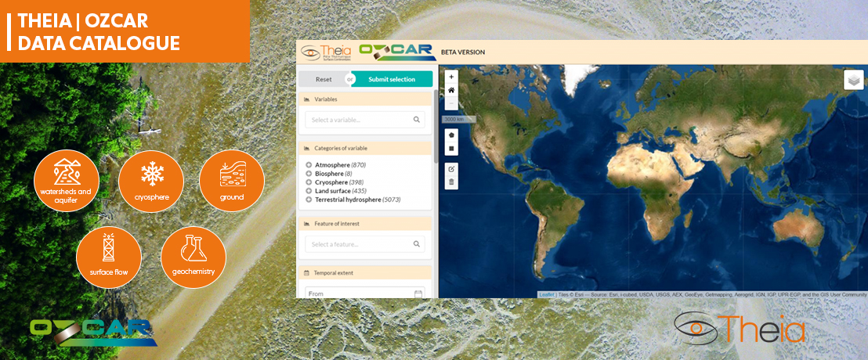Click the THEIA | OZCAR DATA CATALOGUE title
The width and height of the screenshot is (868, 360).
(x=99, y=31)
